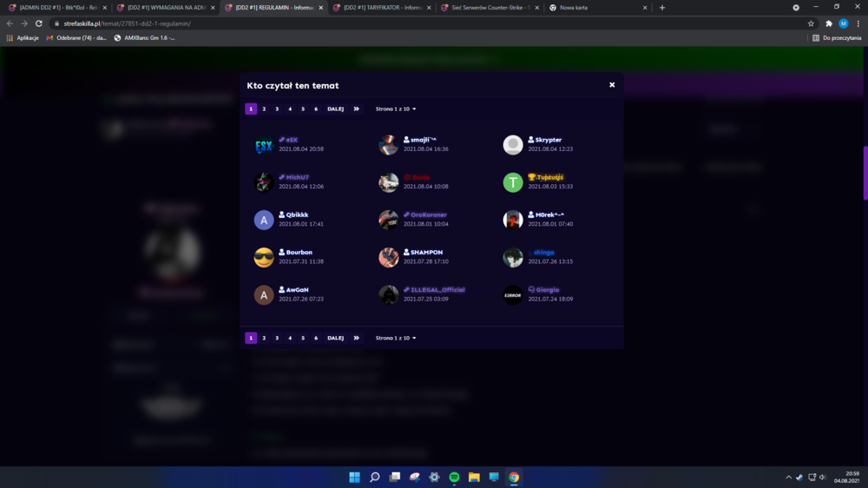This screenshot has height=488, width=868.
Task: Open ILLEGAL_Official user profile link
Action: 437,290
